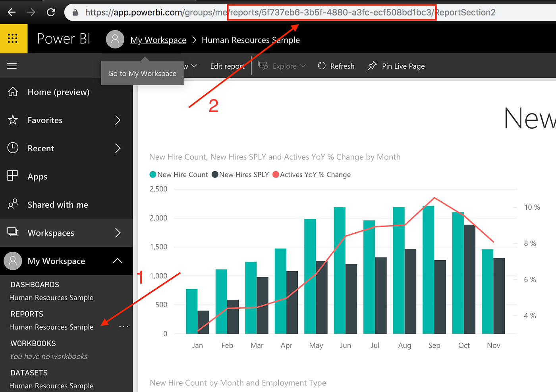The width and height of the screenshot is (556, 392).
Task: Click the teal dot beside New Hire Count
Action: (153, 174)
